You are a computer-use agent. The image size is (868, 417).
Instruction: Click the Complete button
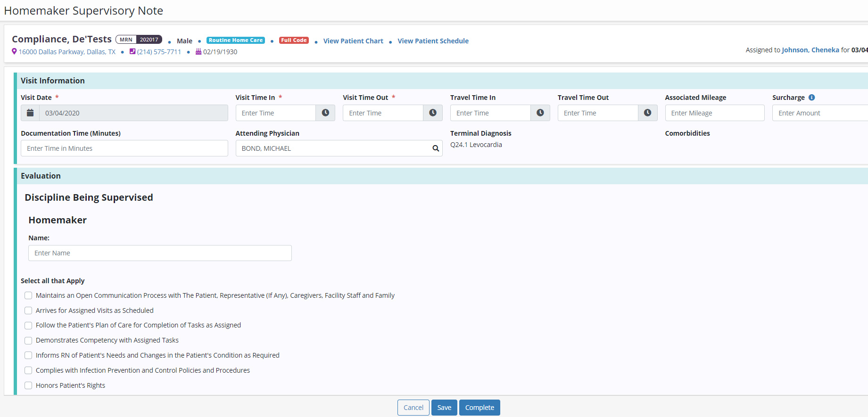[479, 408]
